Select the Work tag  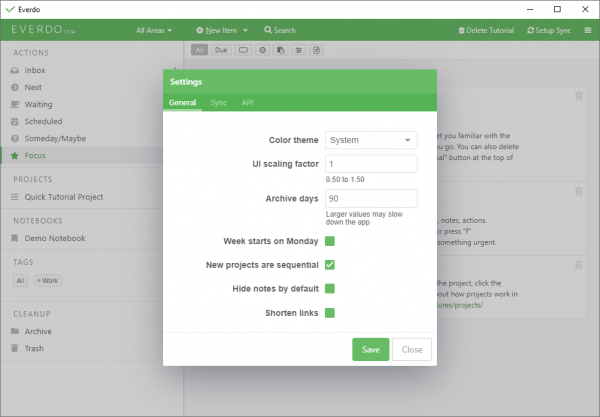pos(48,281)
